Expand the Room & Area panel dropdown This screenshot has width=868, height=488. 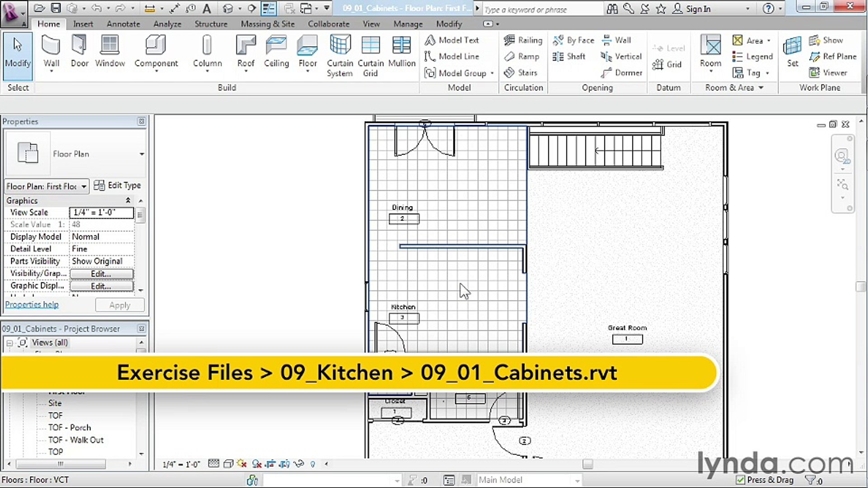coord(761,88)
